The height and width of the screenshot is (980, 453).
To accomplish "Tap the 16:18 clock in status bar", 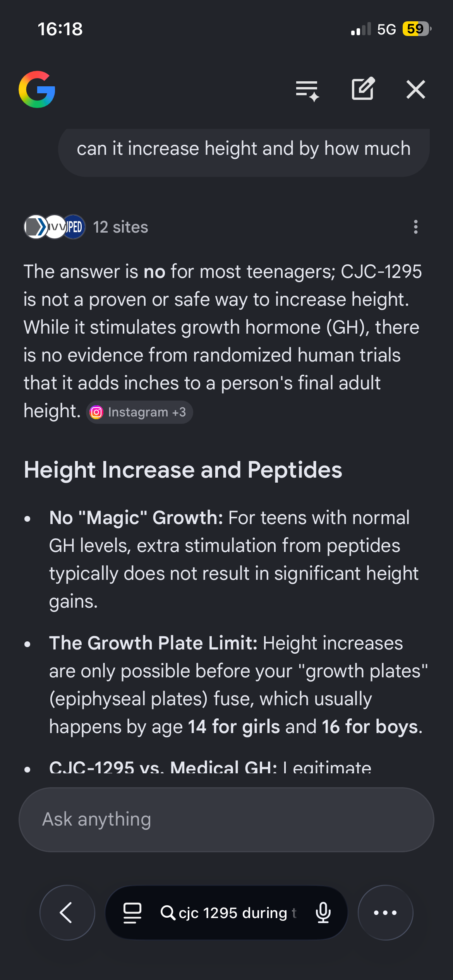I will pos(60,29).
